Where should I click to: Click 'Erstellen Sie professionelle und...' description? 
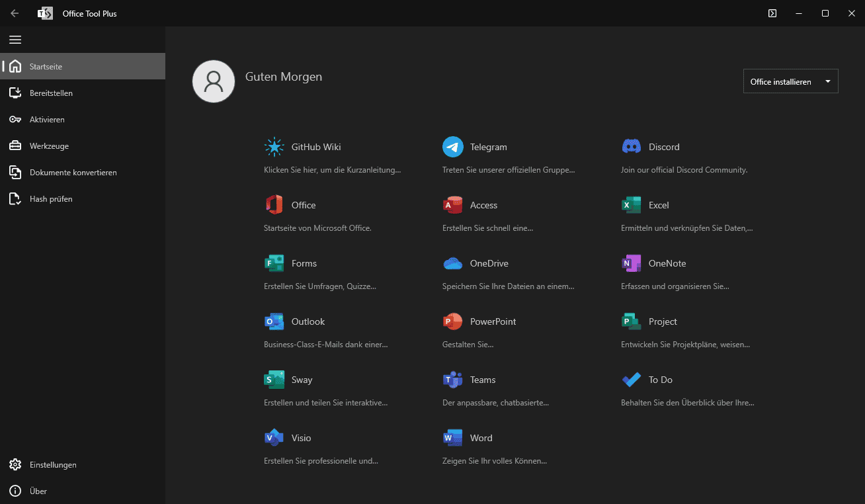click(321, 461)
